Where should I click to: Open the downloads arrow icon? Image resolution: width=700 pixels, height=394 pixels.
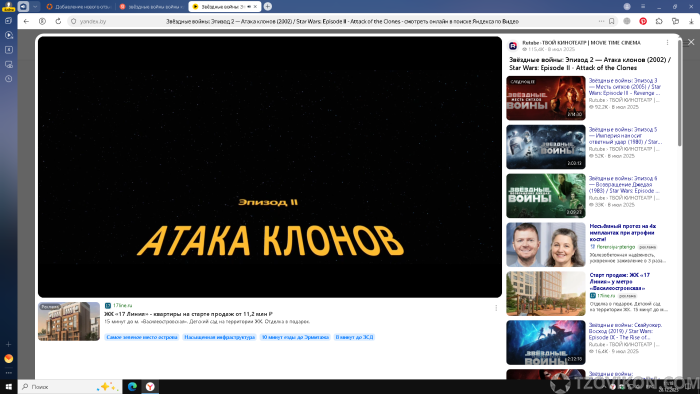(691, 21)
